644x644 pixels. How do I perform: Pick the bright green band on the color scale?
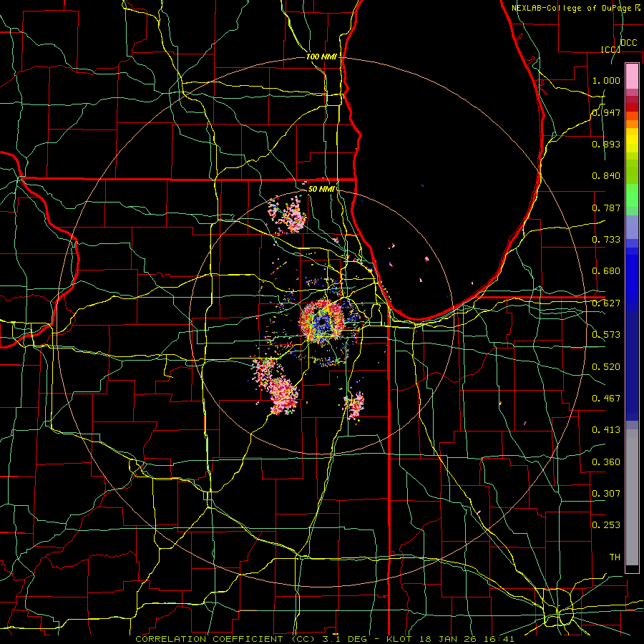point(632,195)
